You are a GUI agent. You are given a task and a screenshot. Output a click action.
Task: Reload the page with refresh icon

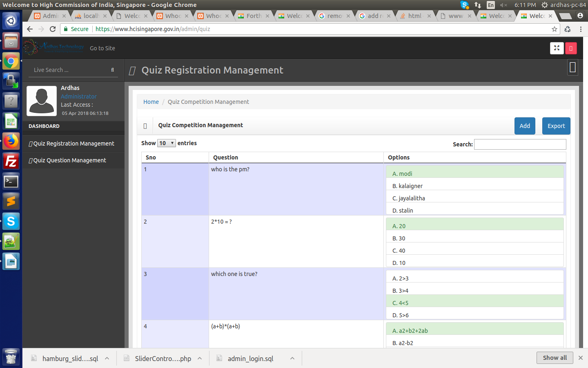(x=53, y=29)
